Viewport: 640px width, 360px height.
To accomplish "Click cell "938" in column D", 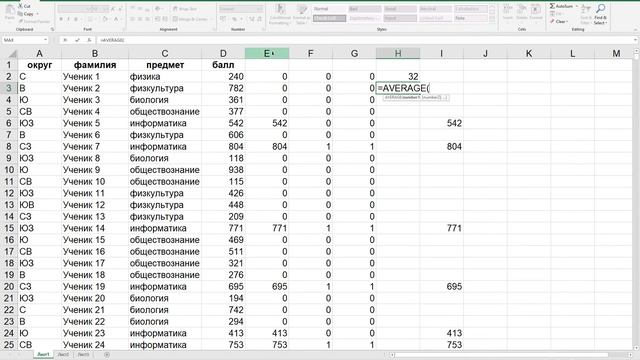I will tap(223, 170).
